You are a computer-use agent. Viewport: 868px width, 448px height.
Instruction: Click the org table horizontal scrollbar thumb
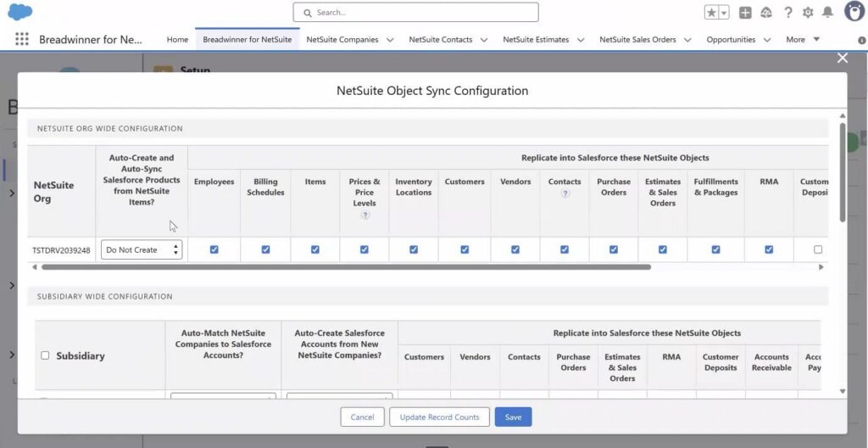point(347,267)
